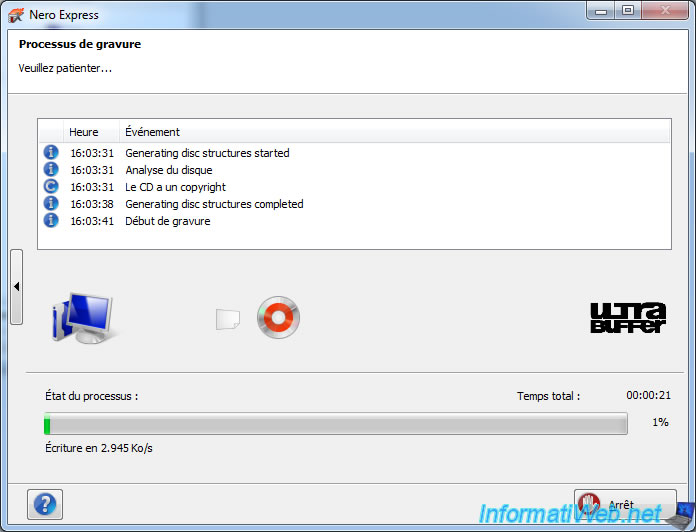Viewport: 696px width, 532px height.
Task: Click info icon beside Generating disc structures started
Action: point(51,153)
